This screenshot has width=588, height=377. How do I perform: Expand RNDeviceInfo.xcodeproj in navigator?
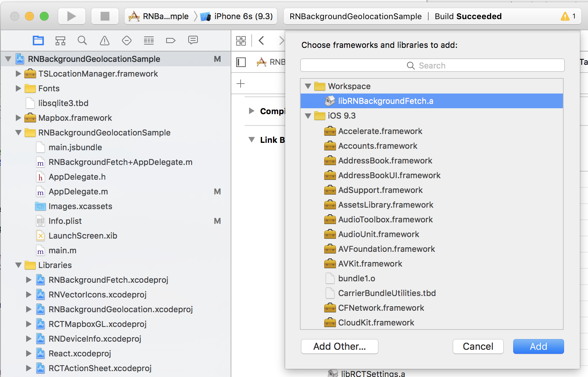[x=28, y=339]
